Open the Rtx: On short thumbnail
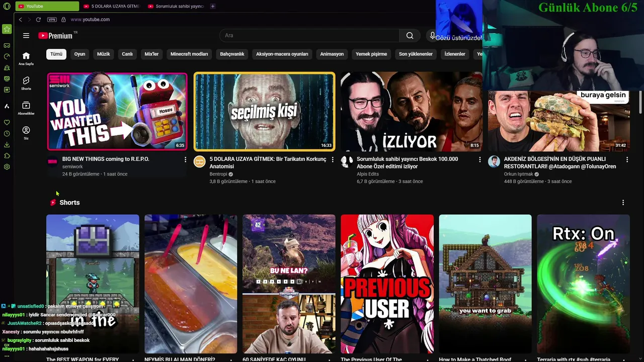Image resolution: width=644 pixels, height=362 pixels. (583, 284)
